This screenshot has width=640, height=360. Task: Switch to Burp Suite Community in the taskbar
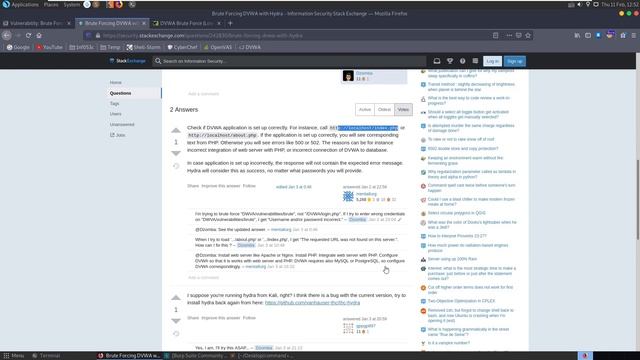(195, 356)
